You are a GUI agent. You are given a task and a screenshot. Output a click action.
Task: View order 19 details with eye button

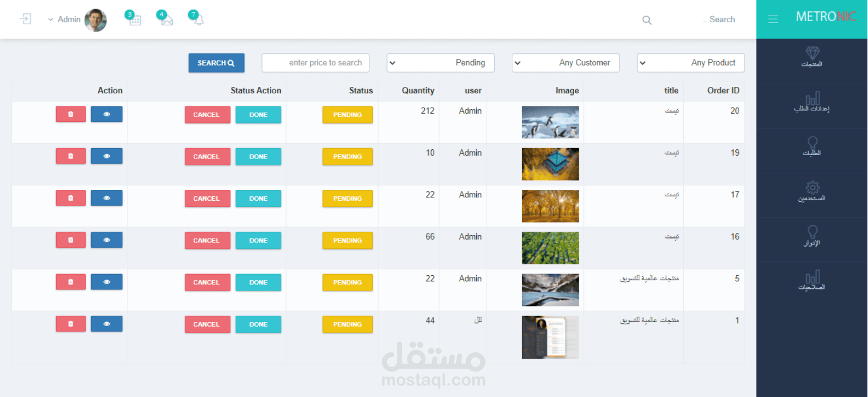tap(106, 156)
